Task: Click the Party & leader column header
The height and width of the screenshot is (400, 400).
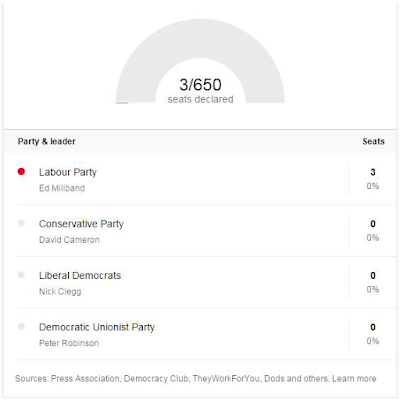Action: click(x=47, y=141)
